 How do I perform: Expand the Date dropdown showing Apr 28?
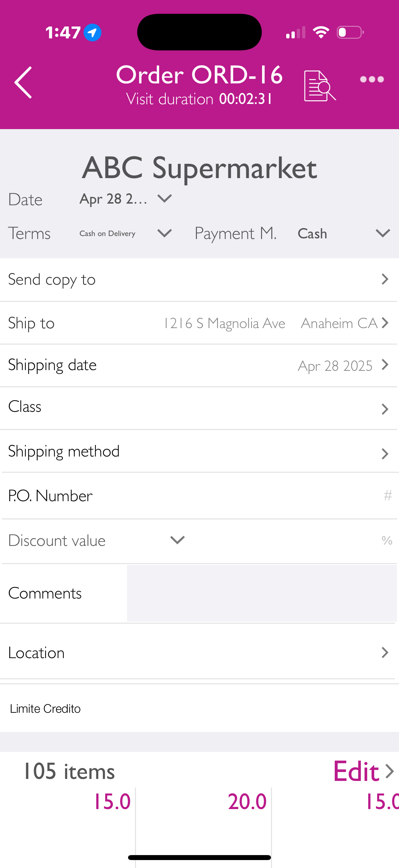[126, 199]
